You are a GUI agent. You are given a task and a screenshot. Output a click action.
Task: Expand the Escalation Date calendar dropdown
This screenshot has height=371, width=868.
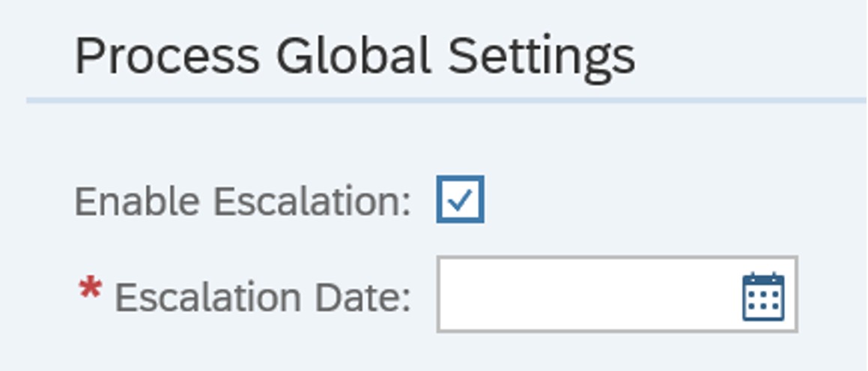click(763, 296)
